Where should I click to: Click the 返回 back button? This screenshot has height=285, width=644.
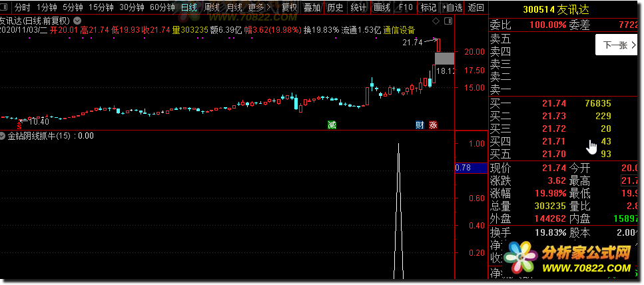476,7
